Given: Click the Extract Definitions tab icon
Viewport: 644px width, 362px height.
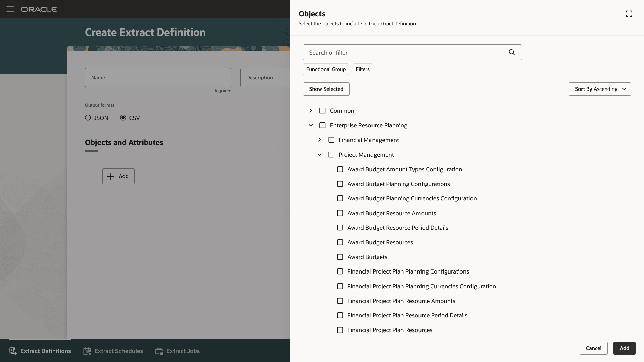Looking at the screenshot, I should tap(13, 351).
